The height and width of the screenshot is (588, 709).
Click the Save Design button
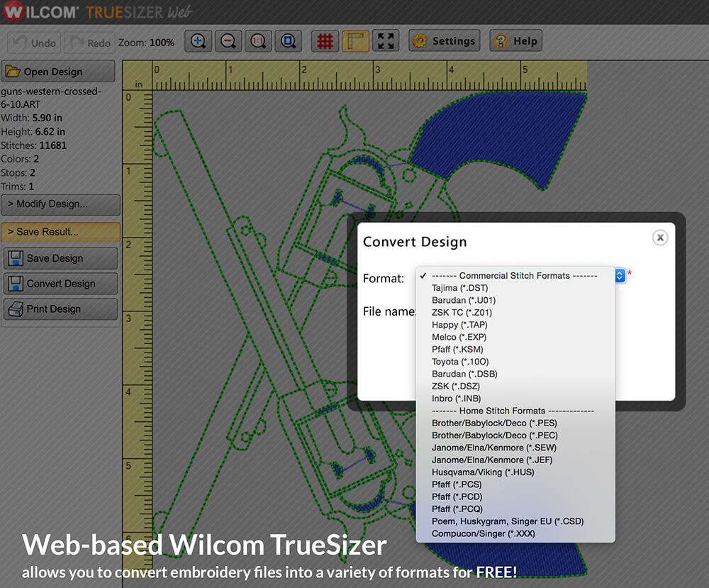[60, 258]
